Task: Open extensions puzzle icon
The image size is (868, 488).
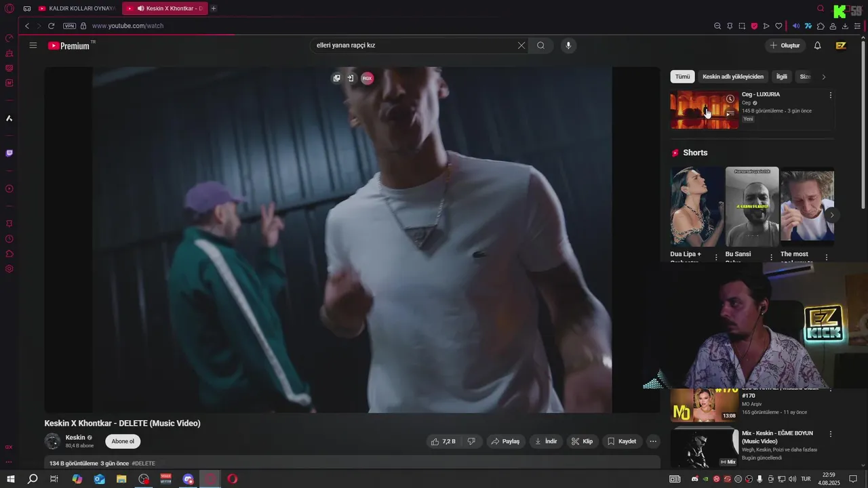Action: tap(821, 26)
